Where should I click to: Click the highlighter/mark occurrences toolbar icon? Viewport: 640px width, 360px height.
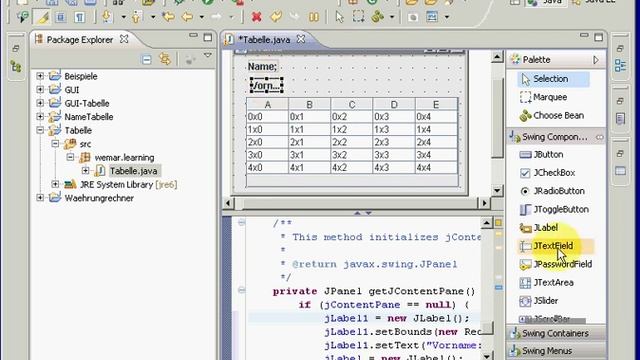point(42,17)
